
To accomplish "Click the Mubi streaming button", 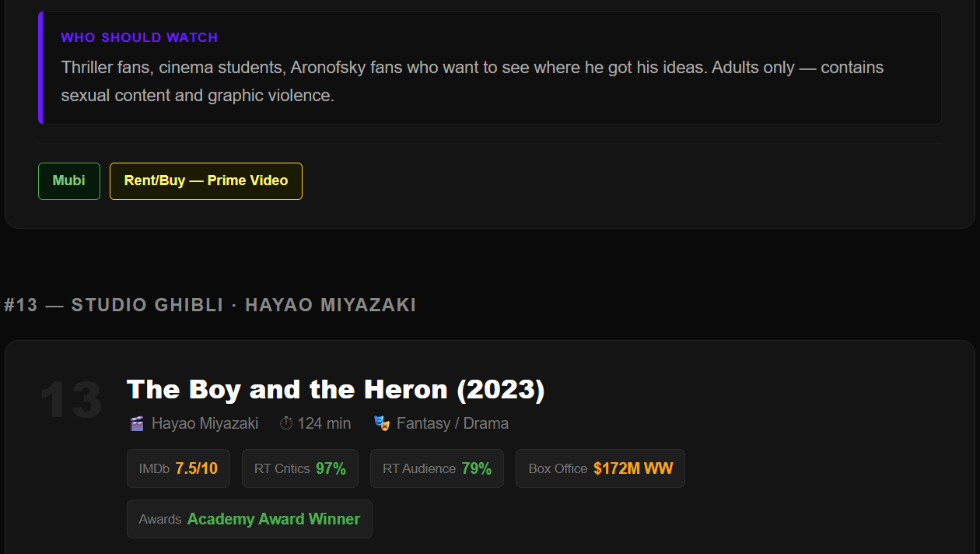I will point(68,181).
